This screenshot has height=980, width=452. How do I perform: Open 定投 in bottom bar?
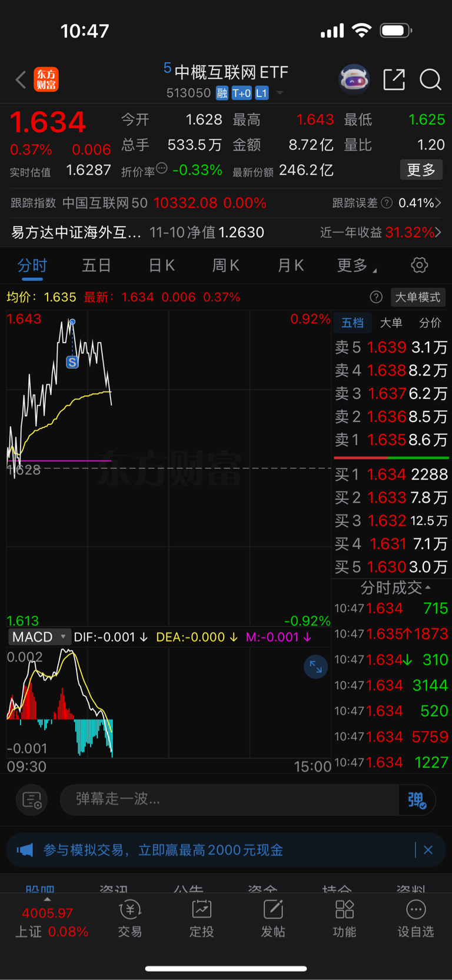(202, 919)
